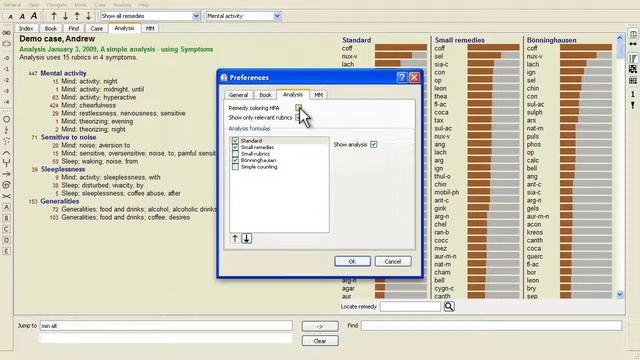
Task: Select rubric Mind; cheerfulness
Action: [x=89, y=105]
